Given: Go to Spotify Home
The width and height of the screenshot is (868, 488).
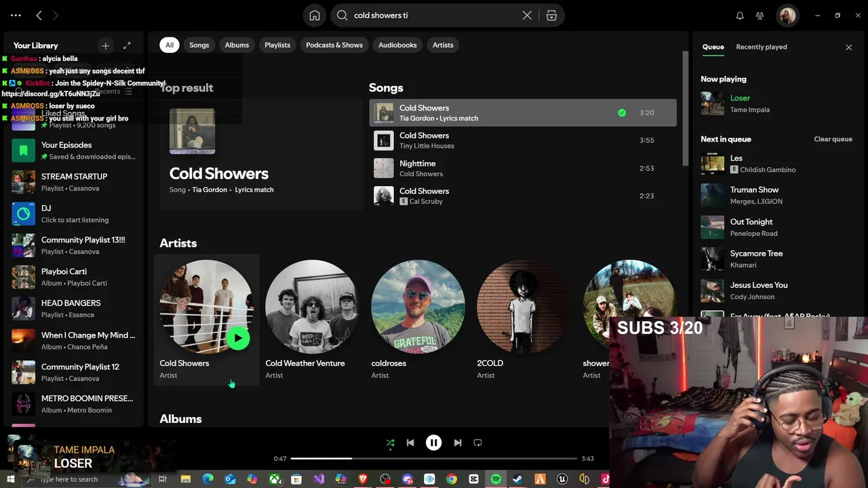Looking at the screenshot, I should [x=315, y=16].
